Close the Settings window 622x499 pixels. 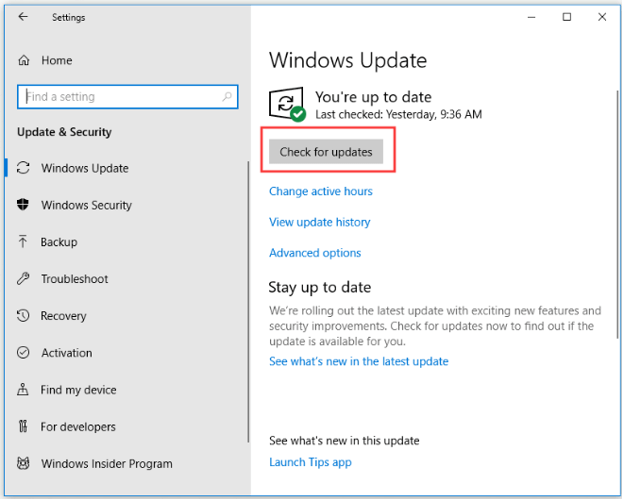click(602, 17)
